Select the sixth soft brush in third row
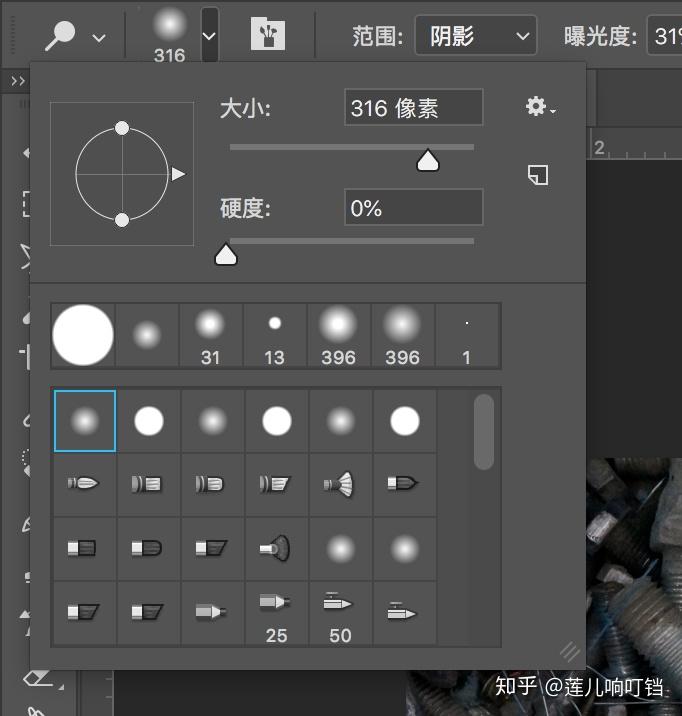Screen dimensions: 682x716 [x=404, y=548]
